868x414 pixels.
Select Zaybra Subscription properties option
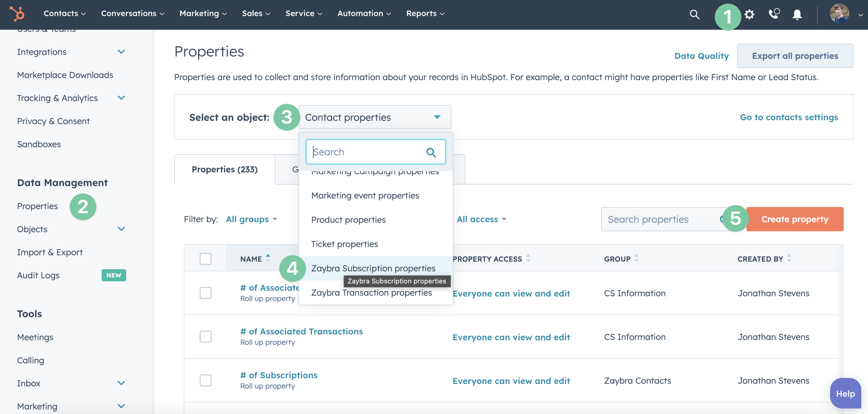coord(376,268)
